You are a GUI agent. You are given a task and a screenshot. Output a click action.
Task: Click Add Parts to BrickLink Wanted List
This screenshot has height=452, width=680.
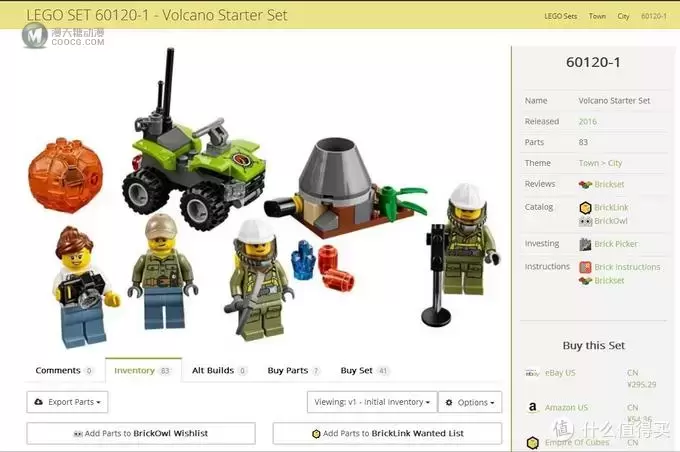387,433
